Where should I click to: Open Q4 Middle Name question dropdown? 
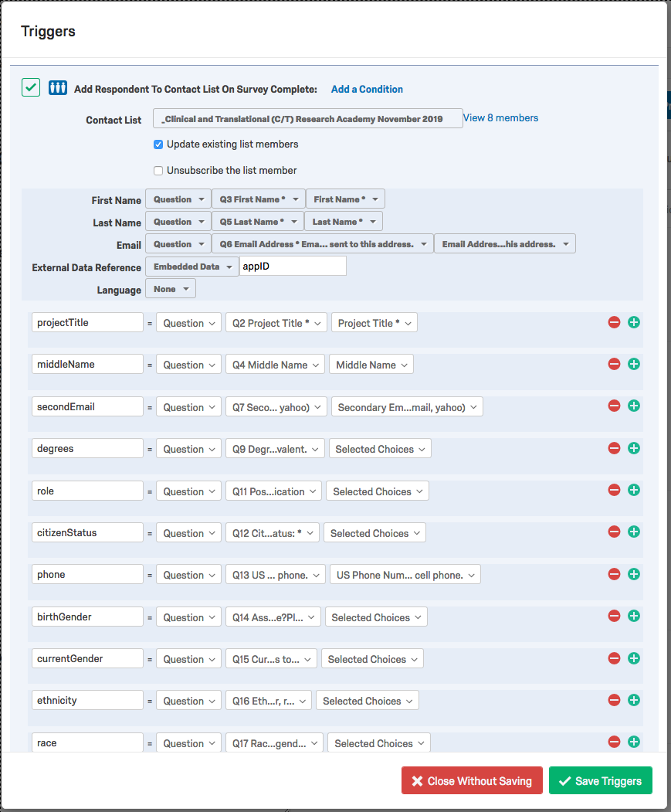(276, 365)
